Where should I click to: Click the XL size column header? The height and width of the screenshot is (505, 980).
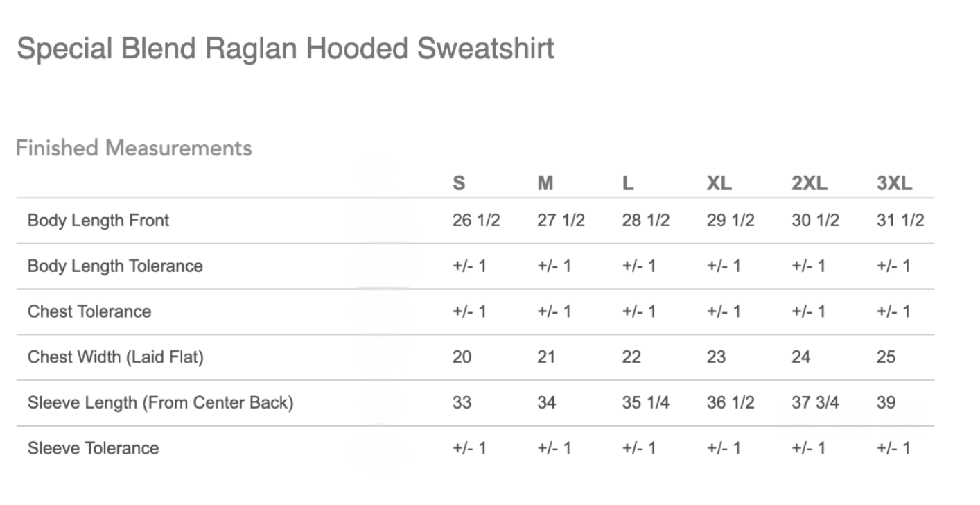(x=719, y=183)
